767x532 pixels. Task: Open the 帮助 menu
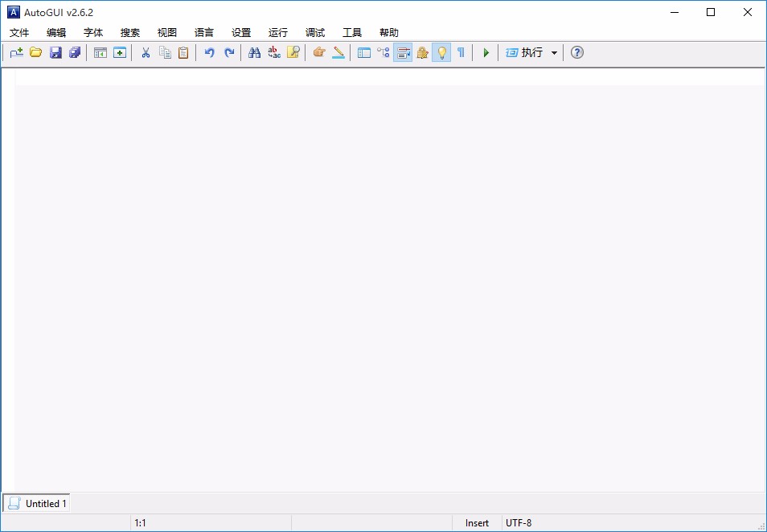pos(389,33)
